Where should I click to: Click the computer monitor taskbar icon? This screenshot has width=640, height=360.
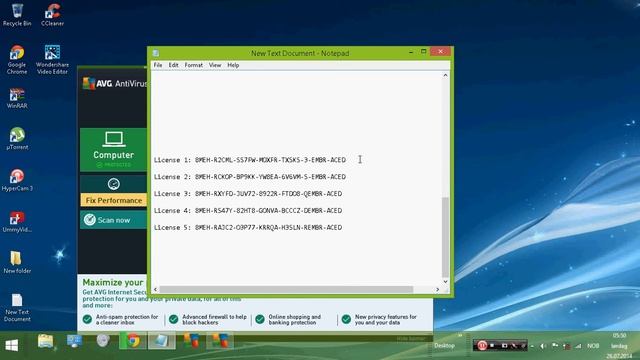pyautogui.click(x=74, y=341)
